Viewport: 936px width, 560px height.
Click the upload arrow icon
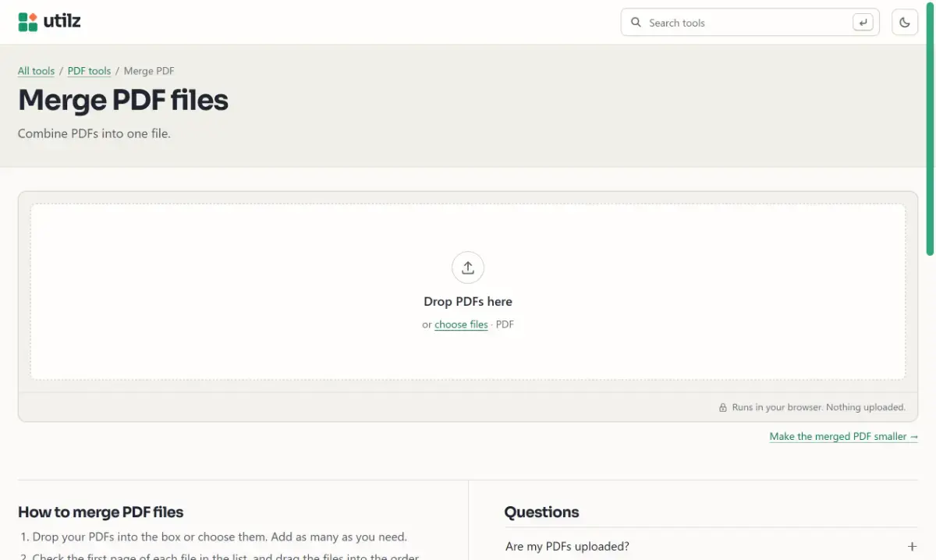[x=468, y=268]
